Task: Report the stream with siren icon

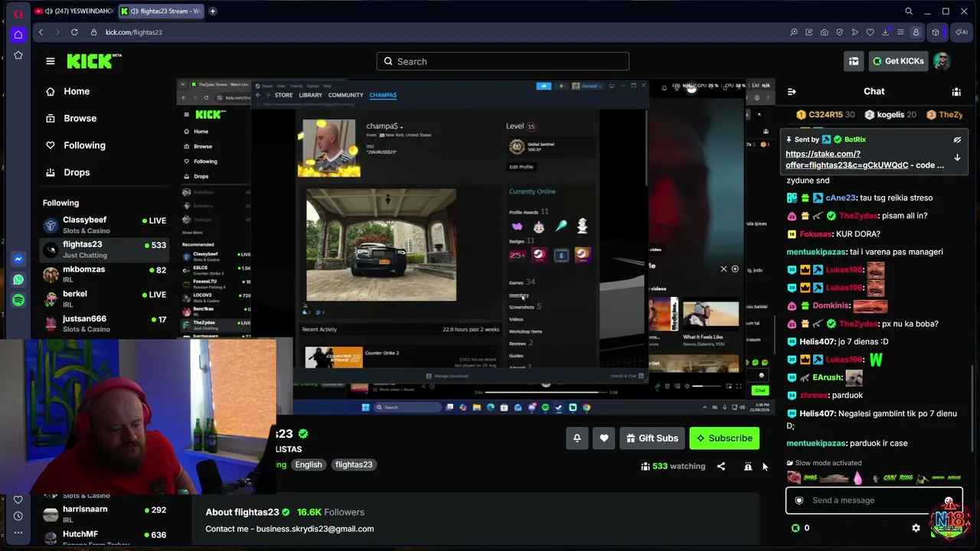Action: pyautogui.click(x=748, y=466)
